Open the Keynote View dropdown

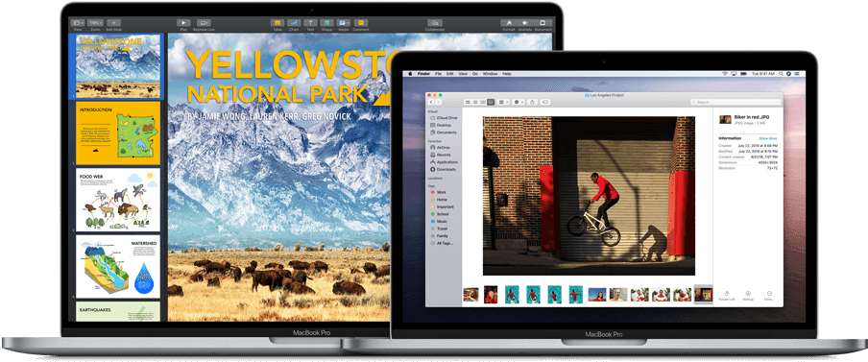[x=78, y=23]
